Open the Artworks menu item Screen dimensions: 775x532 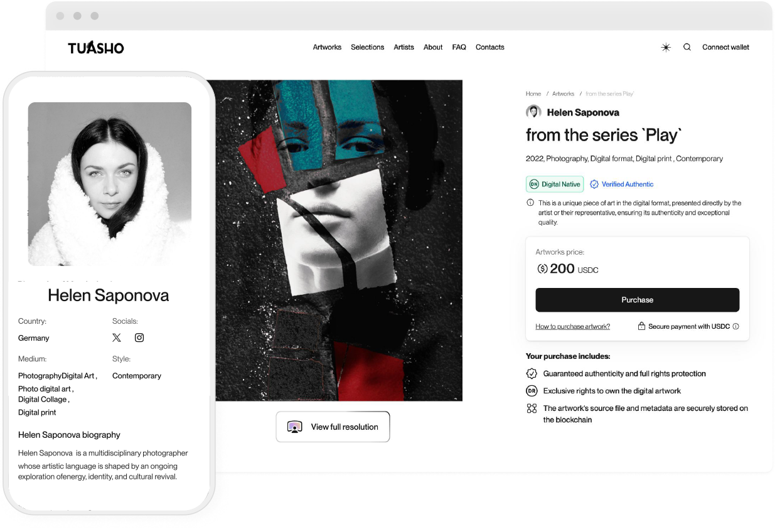(327, 47)
